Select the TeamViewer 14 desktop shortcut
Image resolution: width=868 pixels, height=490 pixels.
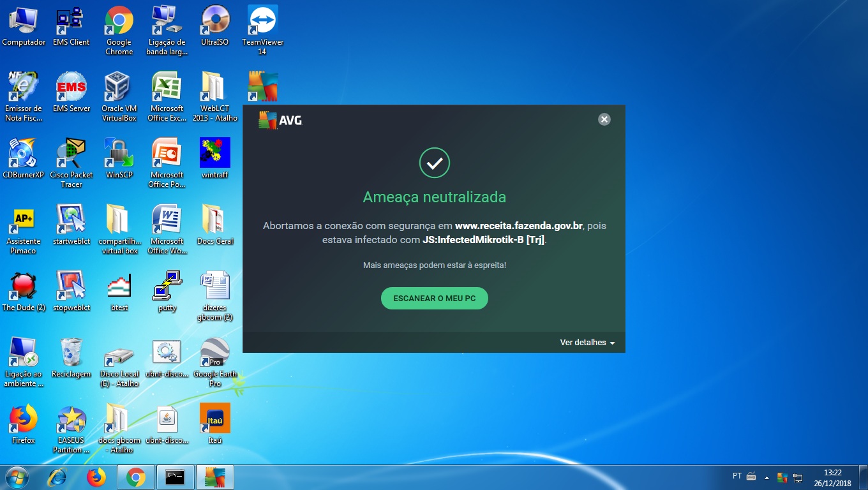coord(262,31)
